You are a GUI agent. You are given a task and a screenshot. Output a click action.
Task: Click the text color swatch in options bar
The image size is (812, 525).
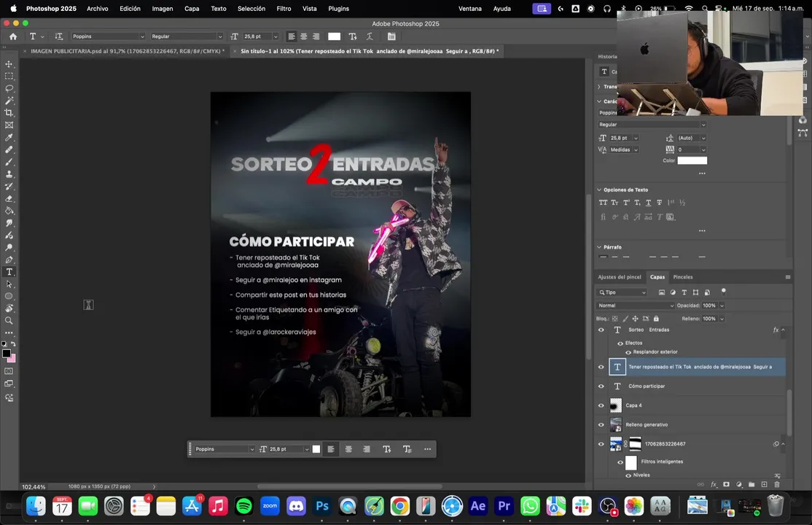tap(335, 36)
